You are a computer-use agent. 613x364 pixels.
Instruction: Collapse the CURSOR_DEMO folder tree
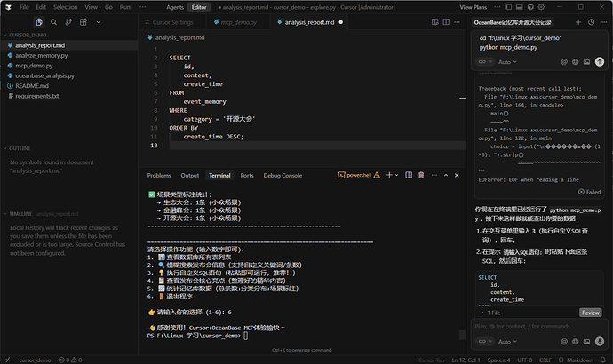point(27,35)
